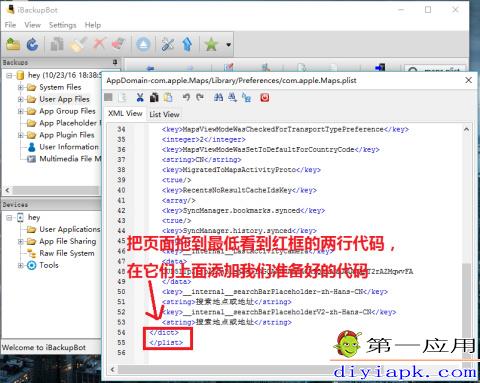Image resolution: width=480 pixels, height=383 pixels.
Task: Collapse the hey backup node in Backups
Action: coord(9,76)
